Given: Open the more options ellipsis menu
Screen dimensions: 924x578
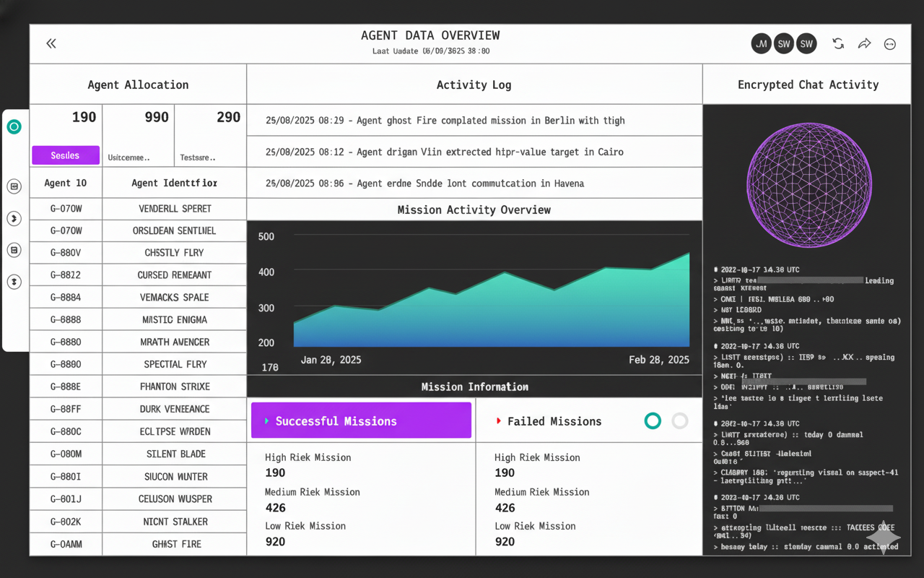Looking at the screenshot, I should [x=890, y=44].
